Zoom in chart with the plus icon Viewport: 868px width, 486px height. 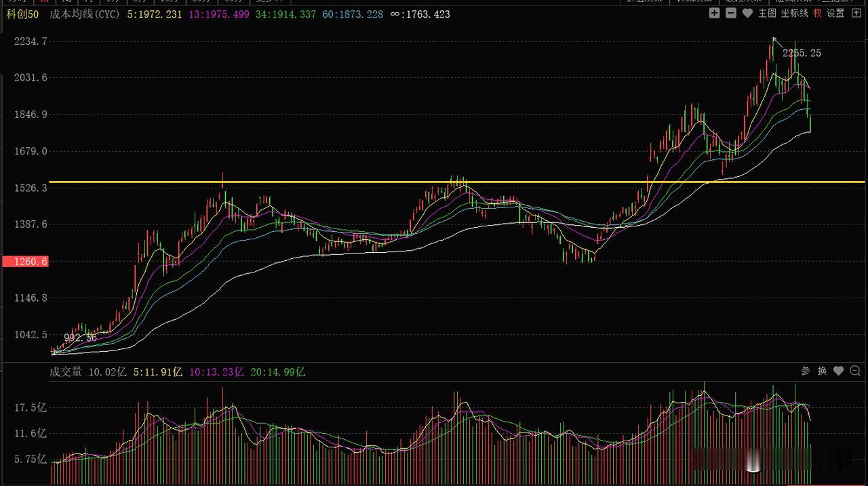tap(714, 13)
